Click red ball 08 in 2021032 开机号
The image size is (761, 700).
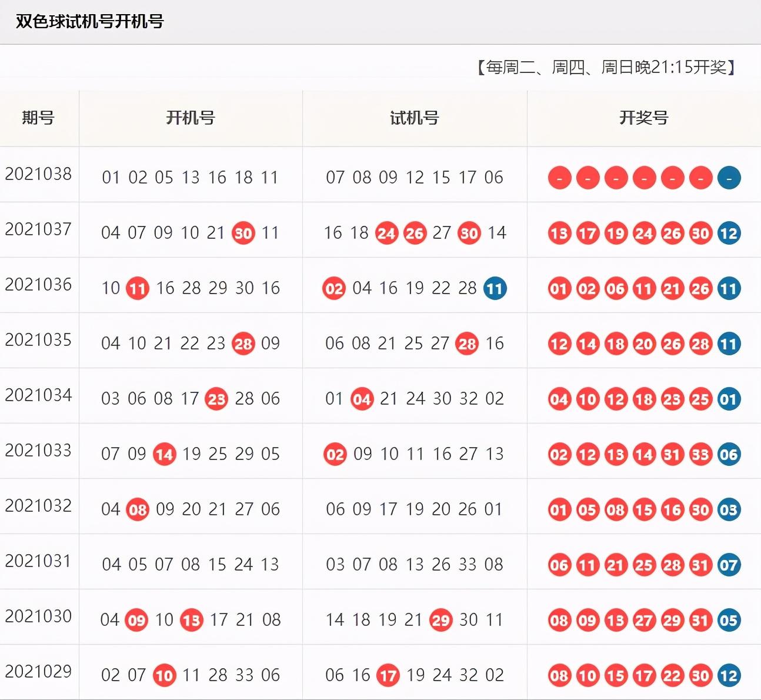click(138, 510)
